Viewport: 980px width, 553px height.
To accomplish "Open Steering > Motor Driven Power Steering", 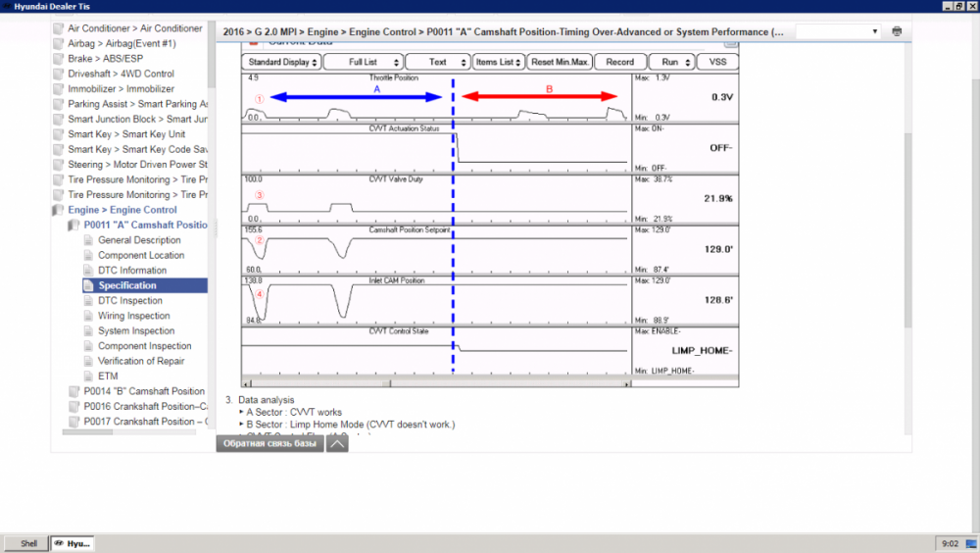I will pyautogui.click(x=137, y=164).
